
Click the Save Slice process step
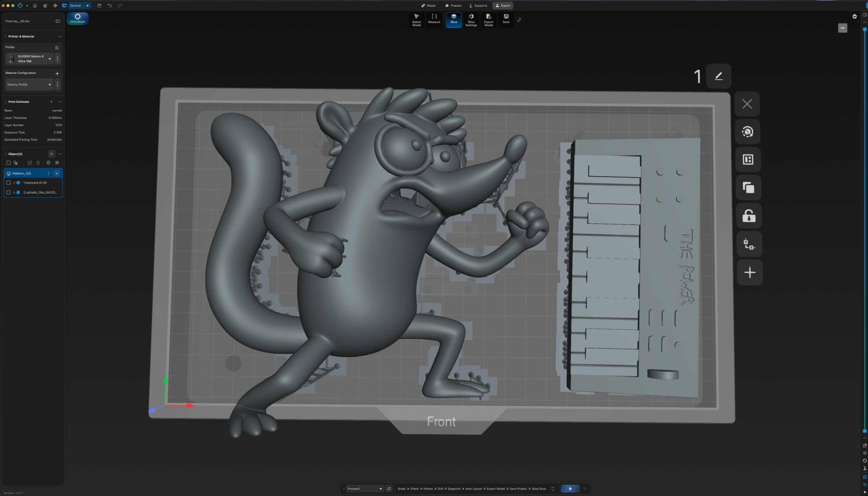coord(539,489)
